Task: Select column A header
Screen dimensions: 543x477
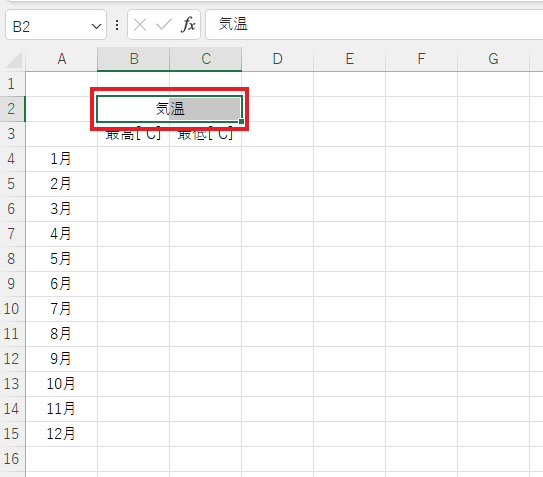Action: (62, 59)
